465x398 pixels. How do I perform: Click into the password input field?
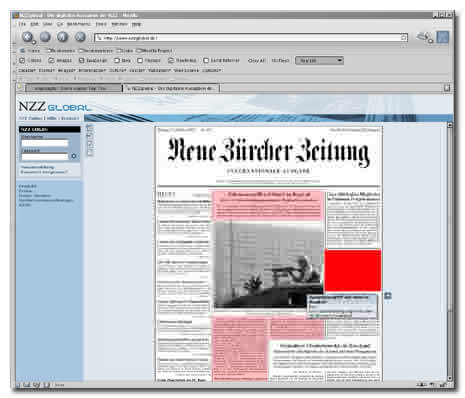coord(45,156)
